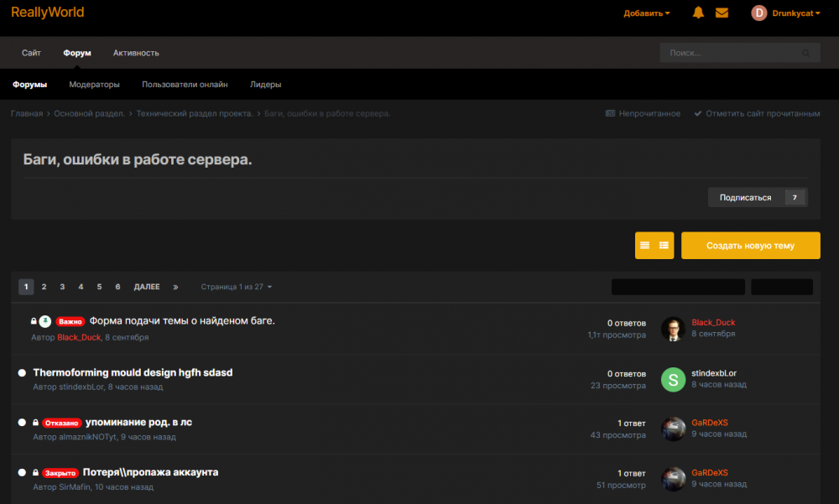The height and width of the screenshot is (504, 839).
Task: Expand the Добавить dropdown menu
Action: (x=646, y=13)
